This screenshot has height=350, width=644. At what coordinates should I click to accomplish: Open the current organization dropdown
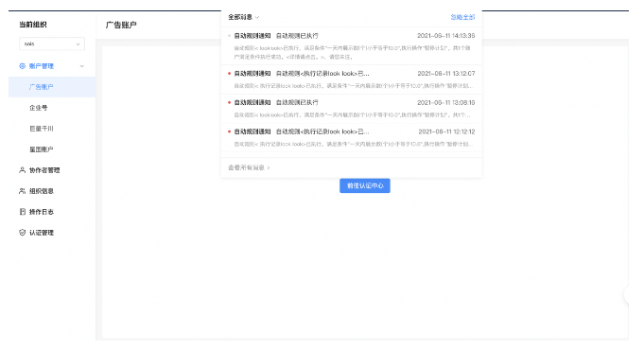[52, 44]
